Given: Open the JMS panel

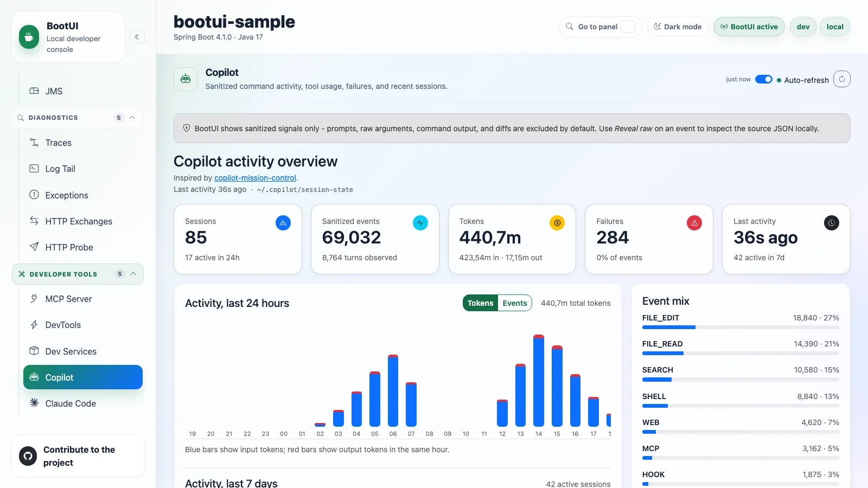Looking at the screenshot, I should click(82, 91).
